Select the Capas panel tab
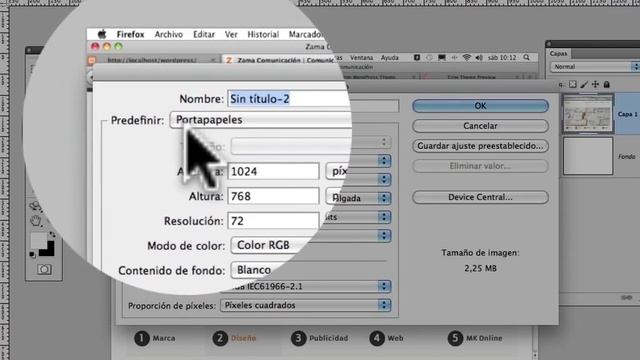The image size is (640, 360). (x=558, y=53)
